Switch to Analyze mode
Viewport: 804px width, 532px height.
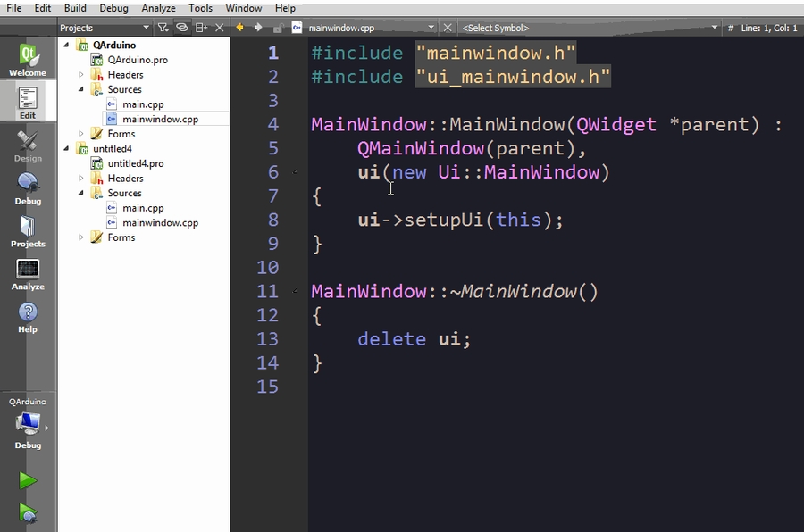click(28, 274)
